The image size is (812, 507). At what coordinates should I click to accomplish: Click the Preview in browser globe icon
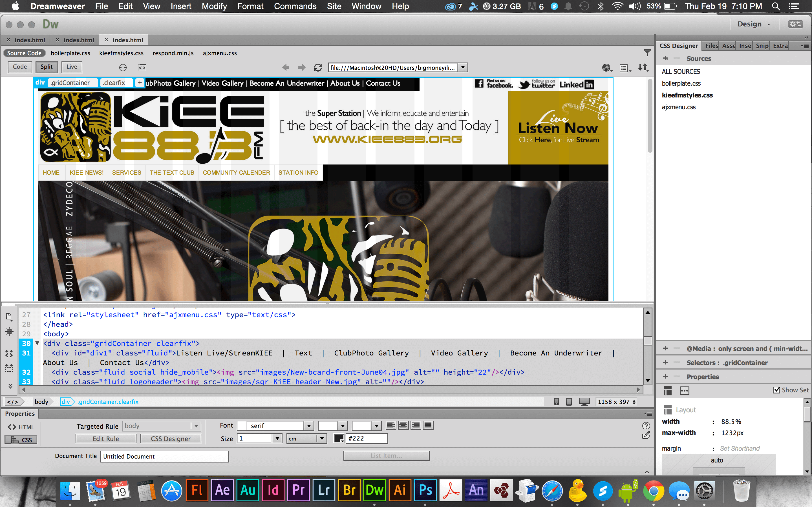click(x=606, y=68)
